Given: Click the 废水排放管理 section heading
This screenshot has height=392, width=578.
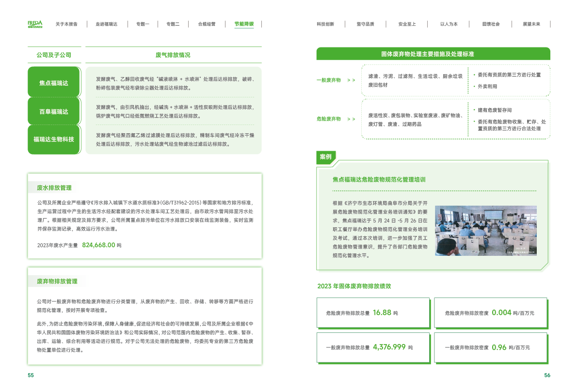Looking at the screenshot, I should tap(54, 188).
